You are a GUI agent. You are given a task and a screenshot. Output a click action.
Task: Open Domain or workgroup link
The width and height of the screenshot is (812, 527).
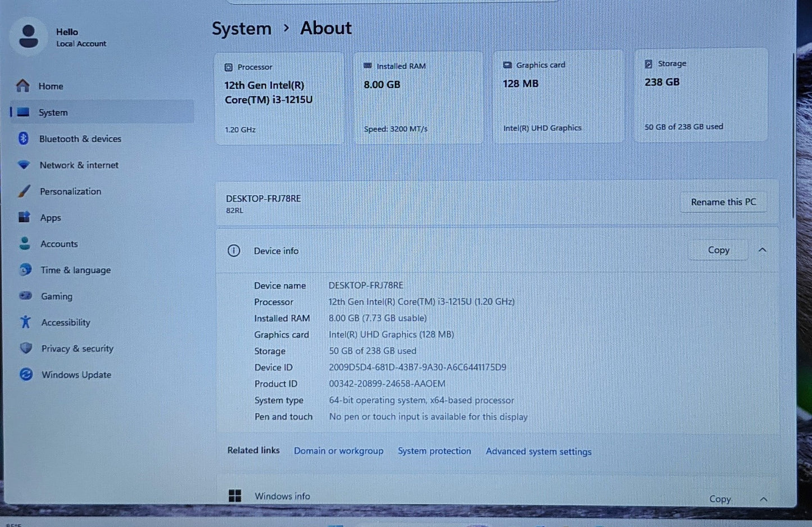[338, 451]
